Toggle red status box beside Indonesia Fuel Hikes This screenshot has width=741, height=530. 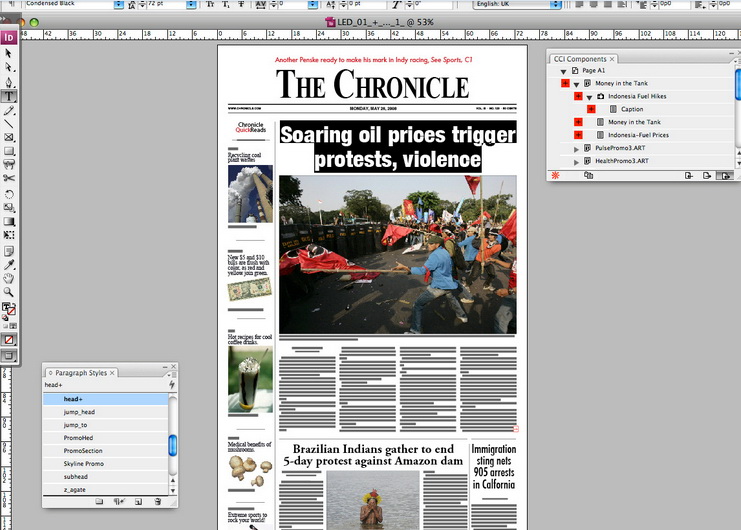coord(578,96)
